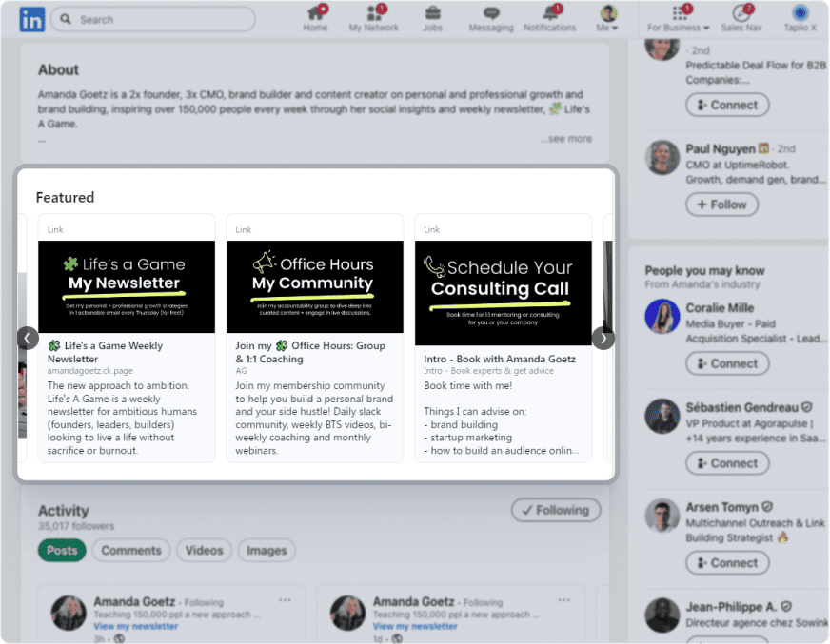Click View my newsletter in 1d post
The width and height of the screenshot is (830, 644).
[x=415, y=626]
